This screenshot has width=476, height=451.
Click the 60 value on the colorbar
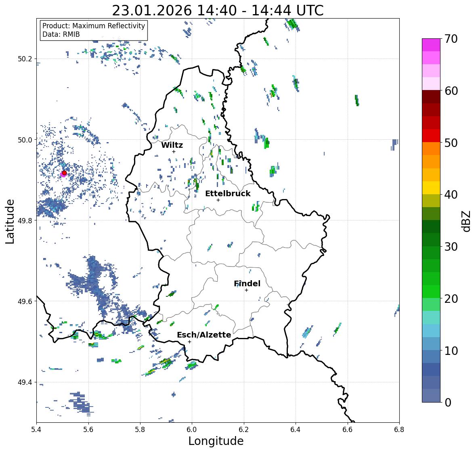[451, 91]
